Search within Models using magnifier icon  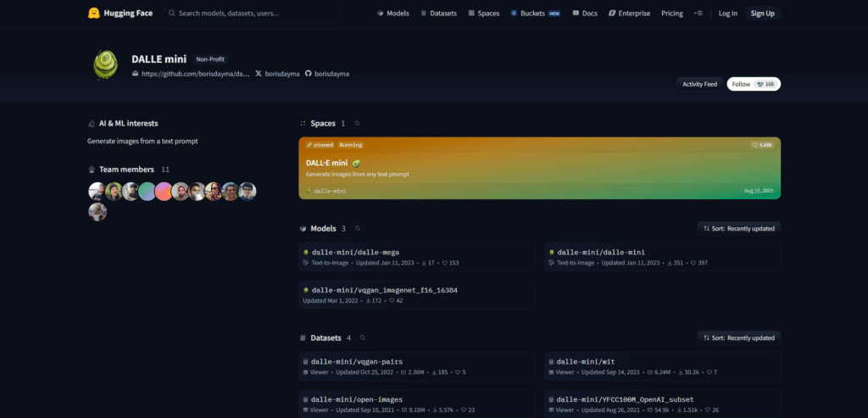359,229
